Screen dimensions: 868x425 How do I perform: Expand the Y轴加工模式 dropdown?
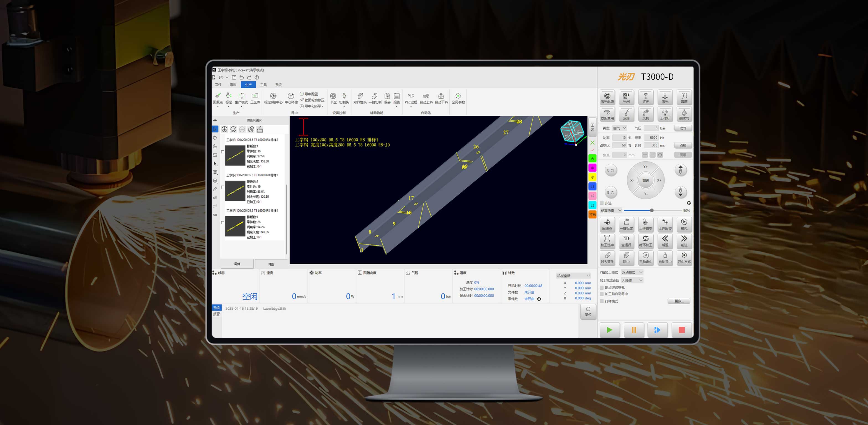632,272
